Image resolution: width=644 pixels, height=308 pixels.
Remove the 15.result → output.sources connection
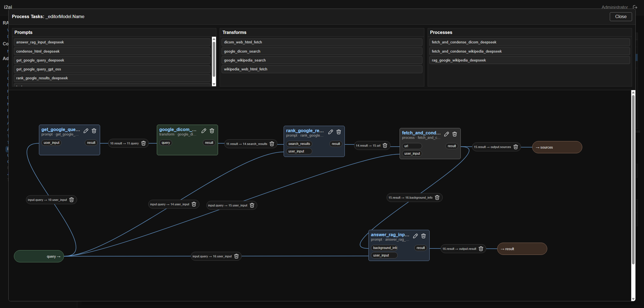pos(516,147)
